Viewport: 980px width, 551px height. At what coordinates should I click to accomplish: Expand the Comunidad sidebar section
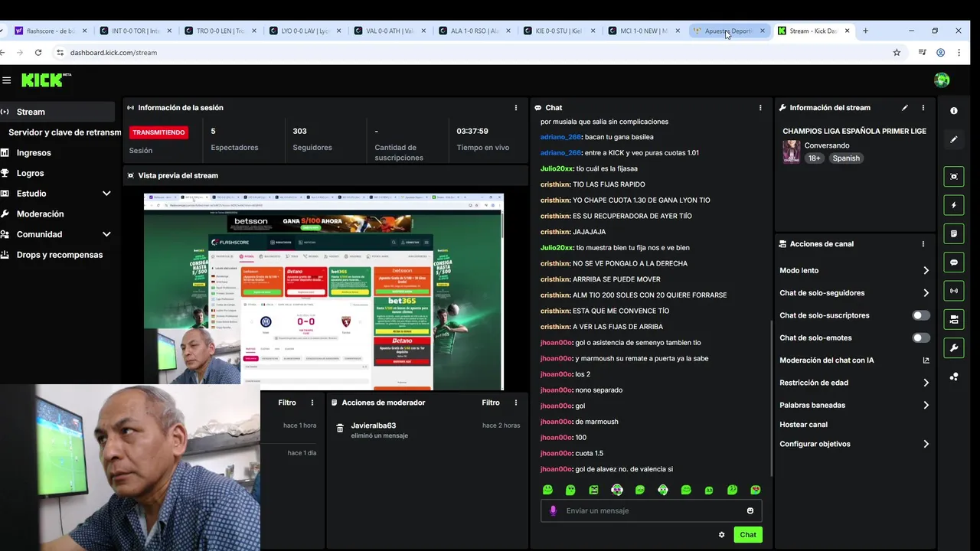point(106,234)
